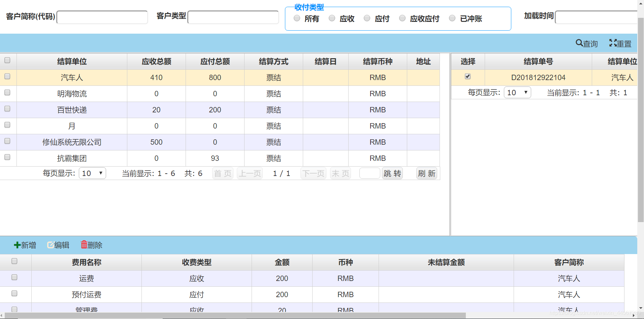Click the 93 payable amount cell
The width and height of the screenshot is (644, 319).
(215, 158)
